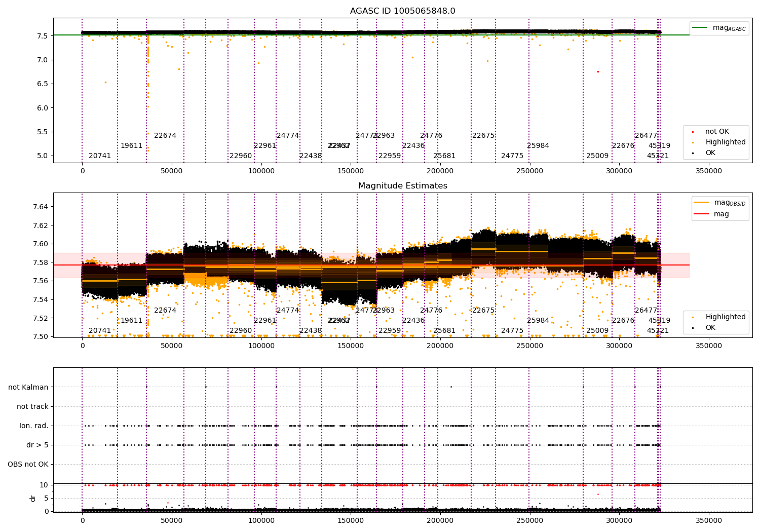Click OBSID label 22676 in Magnitude Estimates plot
Image resolution: width=760 pixels, height=532 pixels.
coord(623,321)
